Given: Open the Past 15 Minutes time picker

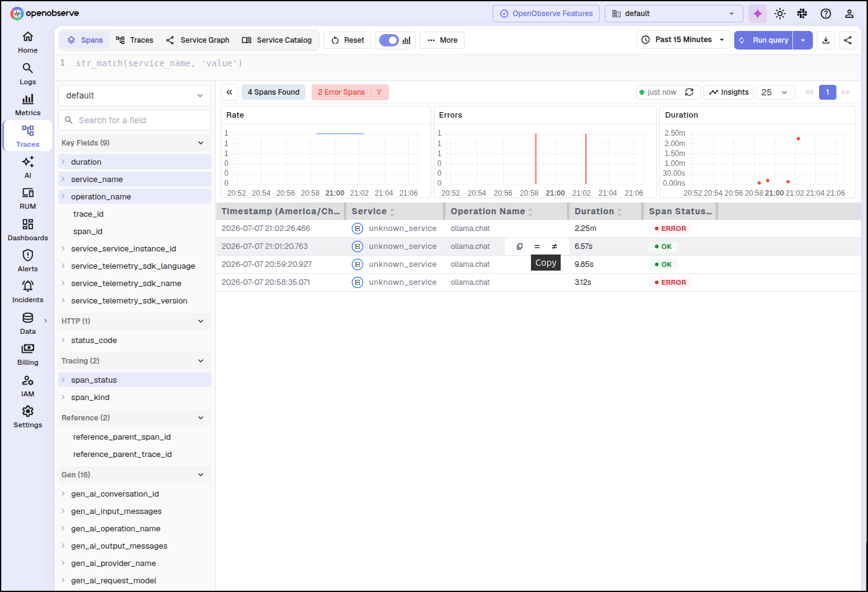Looking at the screenshot, I should [x=683, y=40].
